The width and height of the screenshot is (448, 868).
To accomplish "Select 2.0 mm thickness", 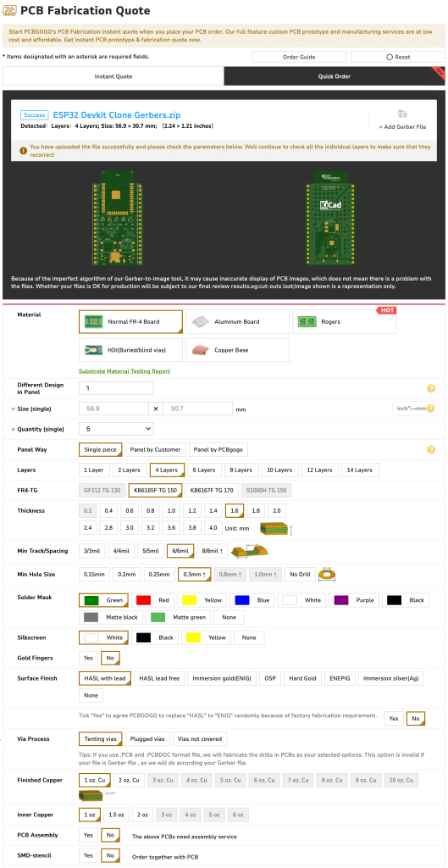I will click(276, 510).
